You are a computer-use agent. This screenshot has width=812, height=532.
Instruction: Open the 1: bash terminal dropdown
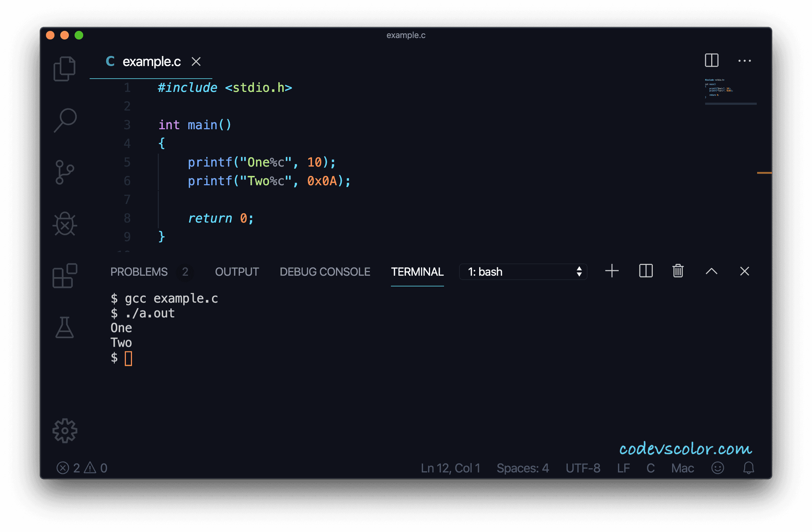coord(523,272)
